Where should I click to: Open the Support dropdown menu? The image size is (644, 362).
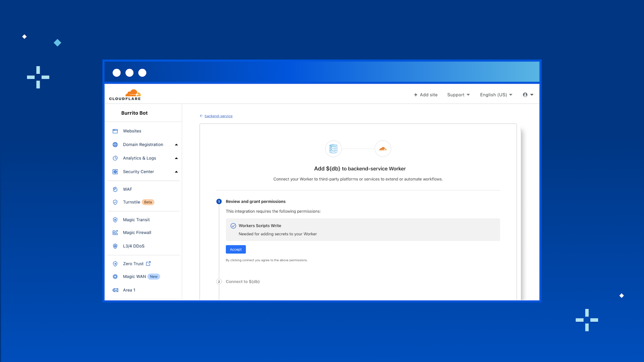(458, 95)
